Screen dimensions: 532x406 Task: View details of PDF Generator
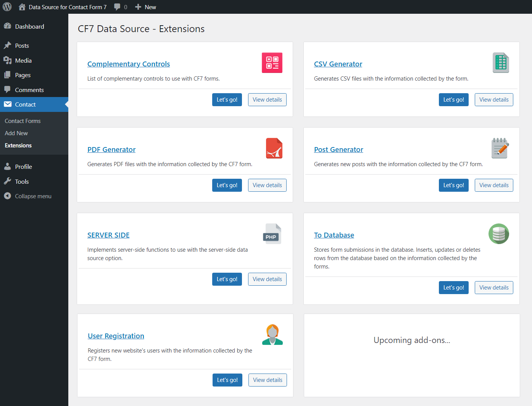pos(267,185)
